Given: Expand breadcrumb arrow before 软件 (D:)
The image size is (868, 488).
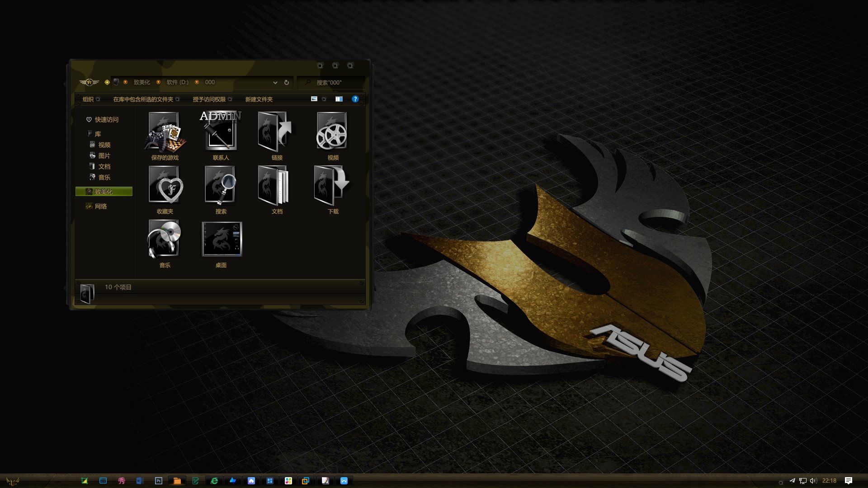Looking at the screenshot, I should coord(158,82).
